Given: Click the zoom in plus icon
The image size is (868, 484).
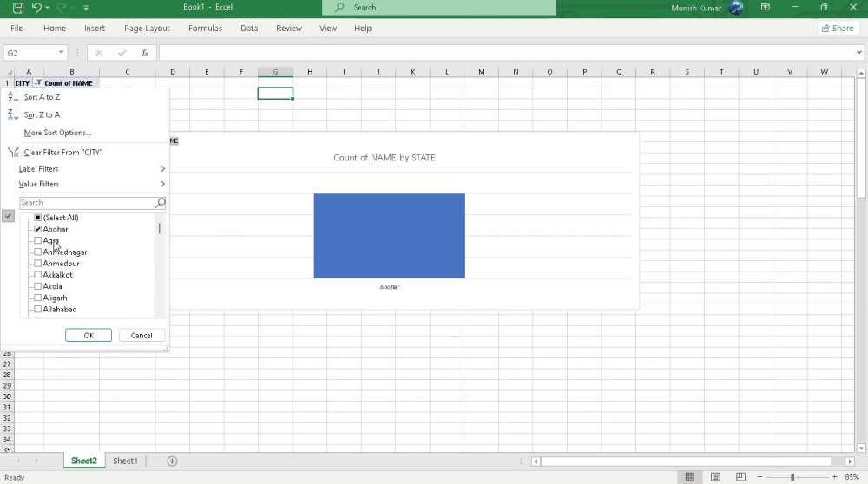Looking at the screenshot, I should [835, 477].
